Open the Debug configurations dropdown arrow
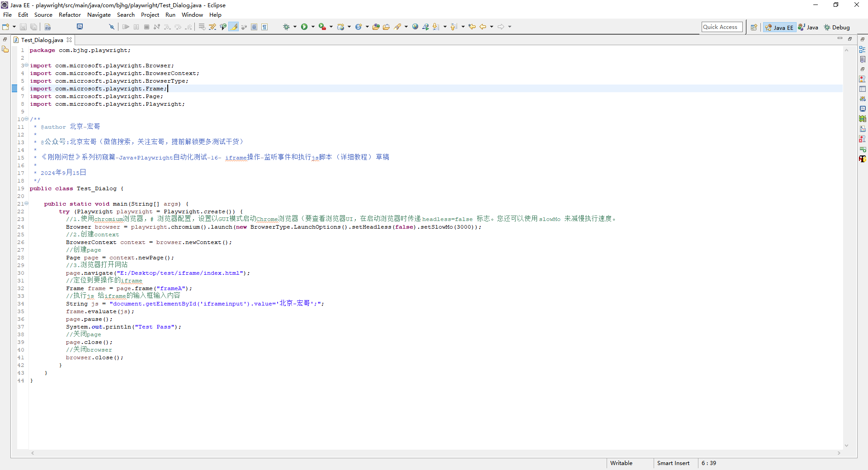The image size is (868, 470). pyautogui.click(x=295, y=27)
